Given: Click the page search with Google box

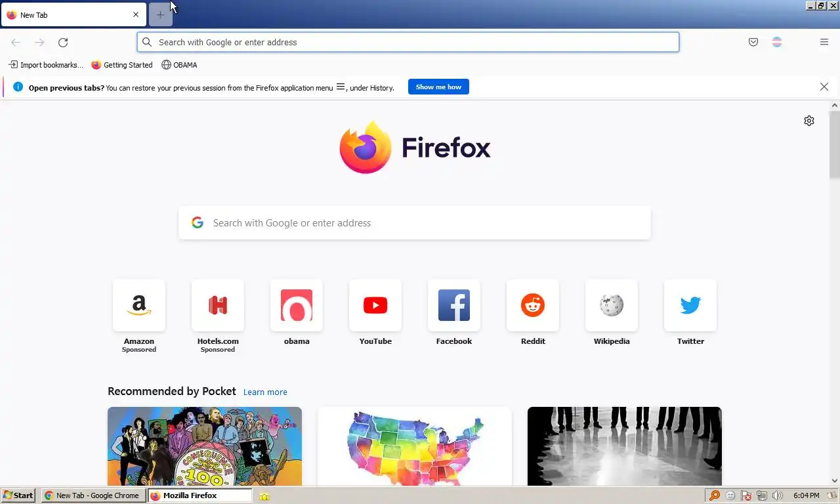Looking at the screenshot, I should pyautogui.click(x=415, y=223).
